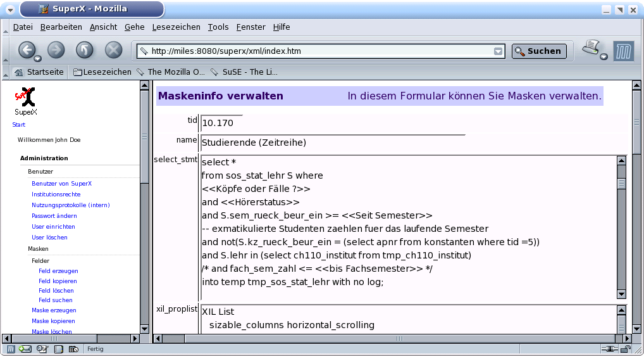Collapse the menu bar grippy handle
644x356 pixels.
(x=5, y=27)
